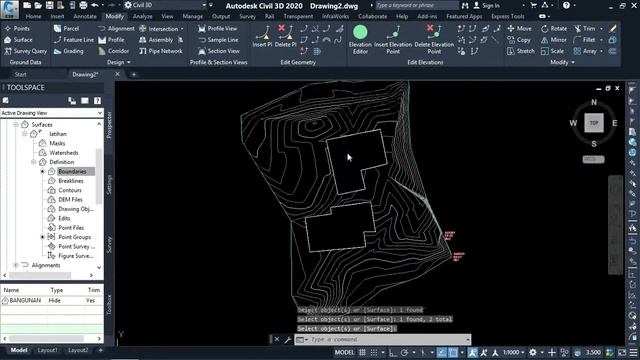Switch to the Start document tab
The width and height of the screenshot is (640, 360).
[x=20, y=74]
